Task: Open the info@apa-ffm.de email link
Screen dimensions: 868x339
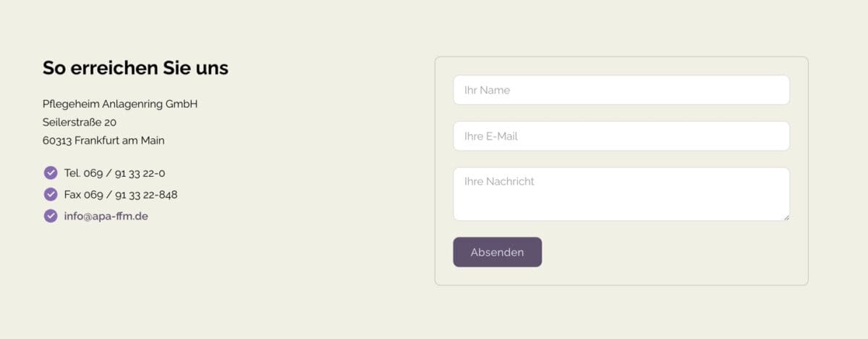Action: click(106, 216)
